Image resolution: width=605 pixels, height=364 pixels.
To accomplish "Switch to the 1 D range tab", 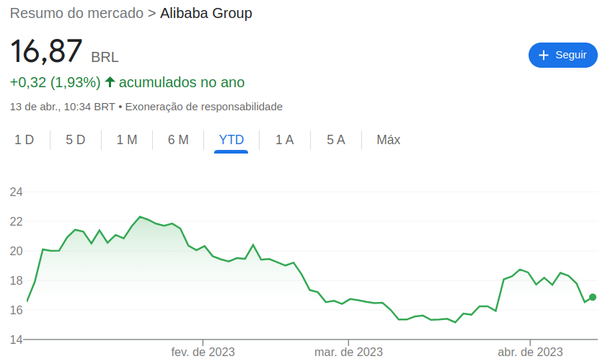I will click(25, 140).
